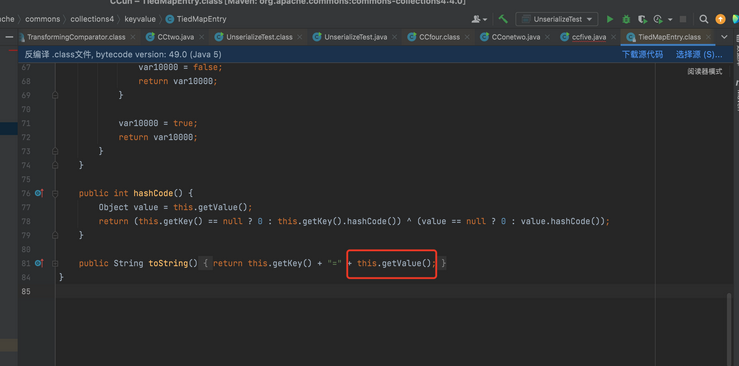
Task: Open user account icon dropdown
Action: (x=479, y=19)
